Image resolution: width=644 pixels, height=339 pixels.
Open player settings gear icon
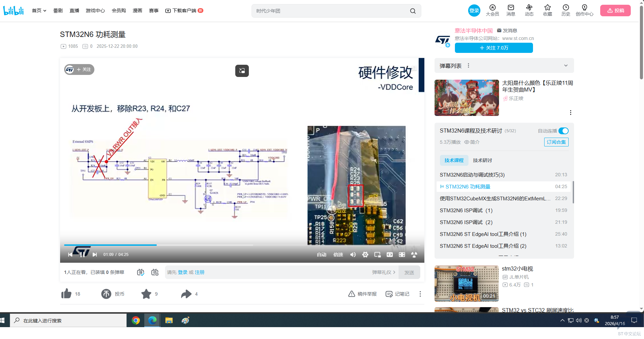click(365, 255)
